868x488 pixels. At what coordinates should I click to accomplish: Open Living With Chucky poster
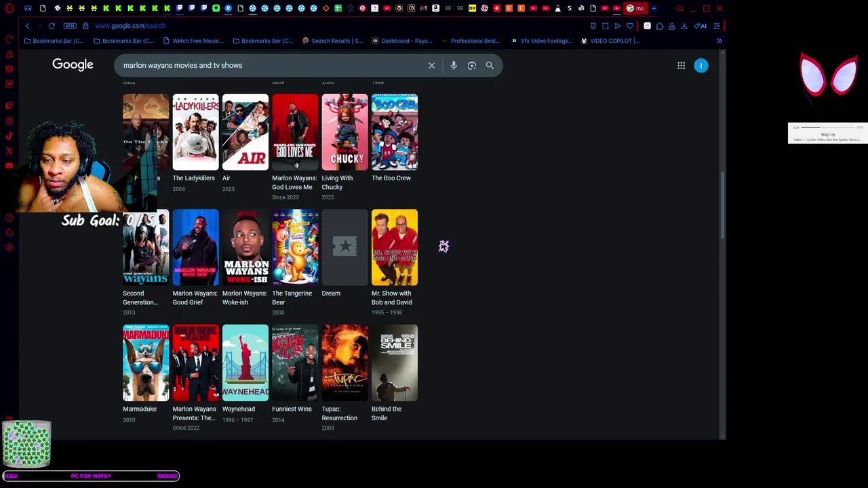[344, 132]
